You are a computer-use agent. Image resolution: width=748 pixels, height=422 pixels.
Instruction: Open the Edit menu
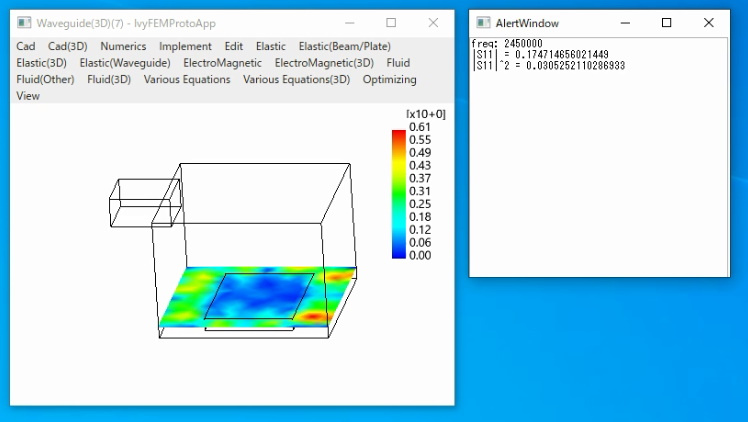pyautogui.click(x=234, y=46)
